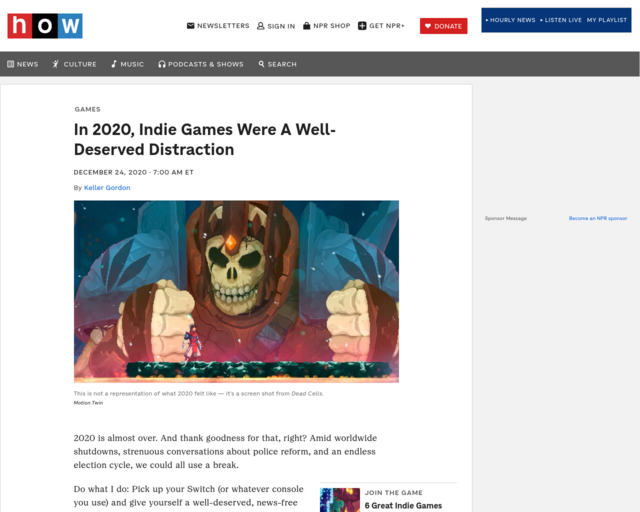This screenshot has height=512, width=640.
Task: Open the NEWS menu
Action: click(x=27, y=64)
